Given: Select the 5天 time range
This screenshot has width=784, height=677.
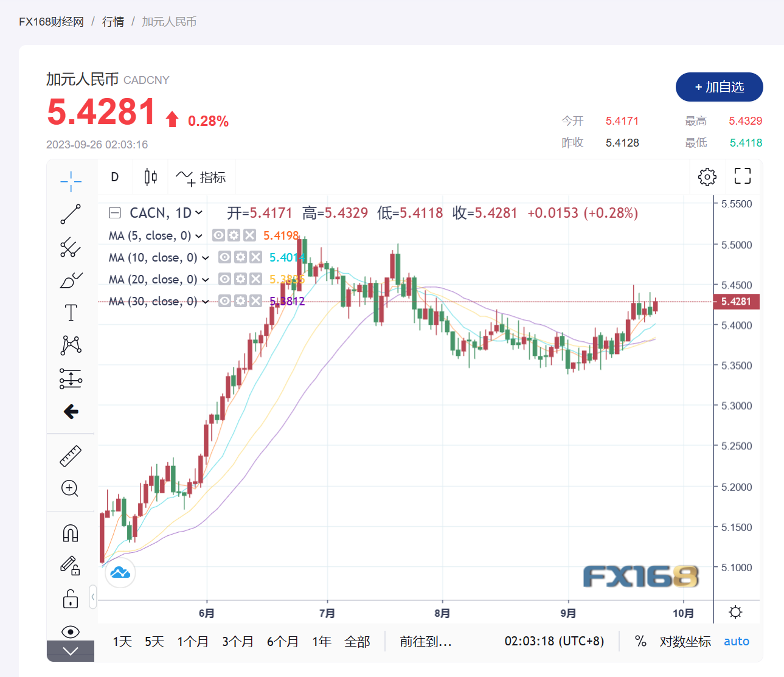Looking at the screenshot, I should 154,641.
